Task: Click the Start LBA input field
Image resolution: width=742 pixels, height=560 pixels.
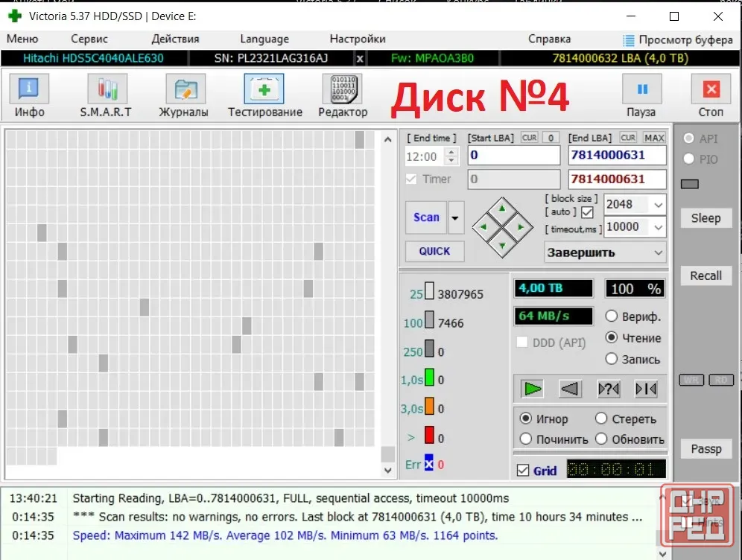Action: [514, 155]
